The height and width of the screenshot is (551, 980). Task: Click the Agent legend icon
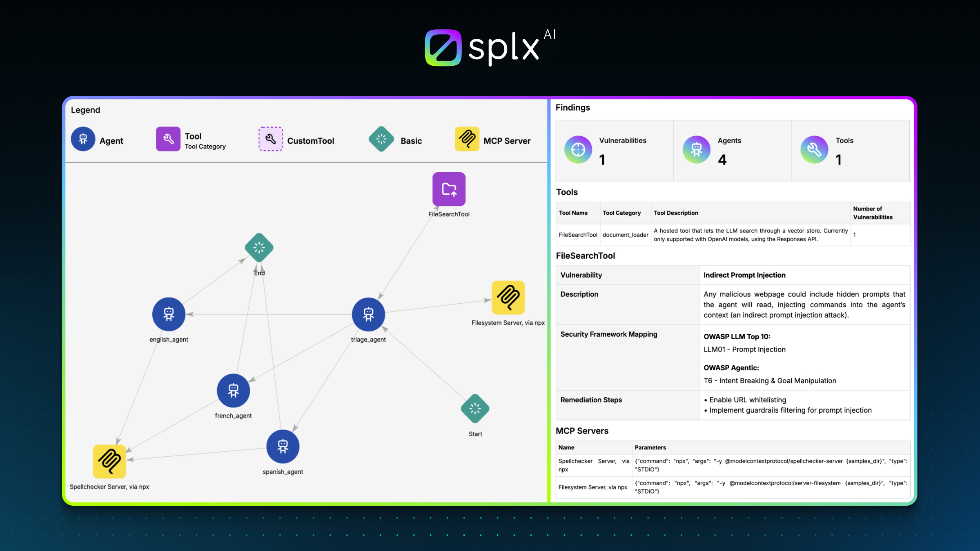point(83,139)
